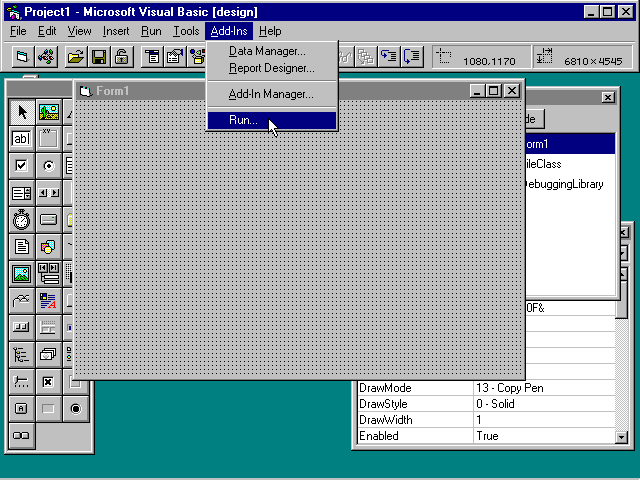Click the properties list scroll-down arrow

(x=622, y=436)
